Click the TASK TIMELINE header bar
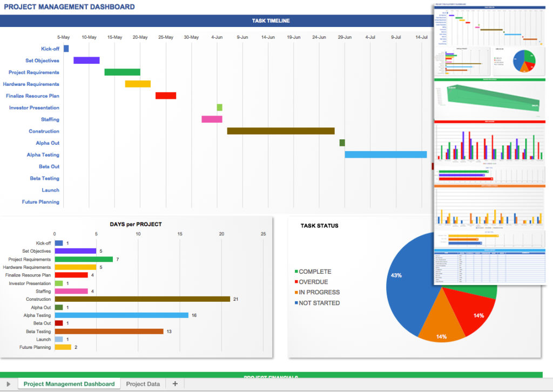Screen dimensions: 553x392 (x=270, y=21)
